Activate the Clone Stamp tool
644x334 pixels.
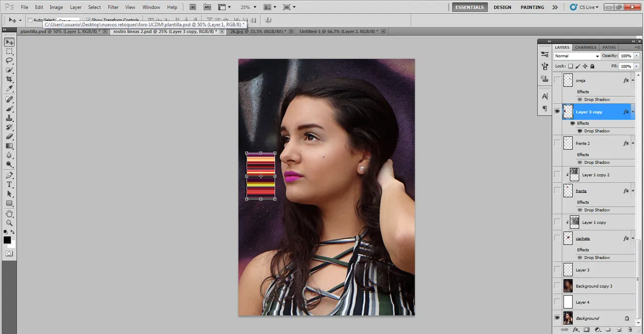coord(9,118)
